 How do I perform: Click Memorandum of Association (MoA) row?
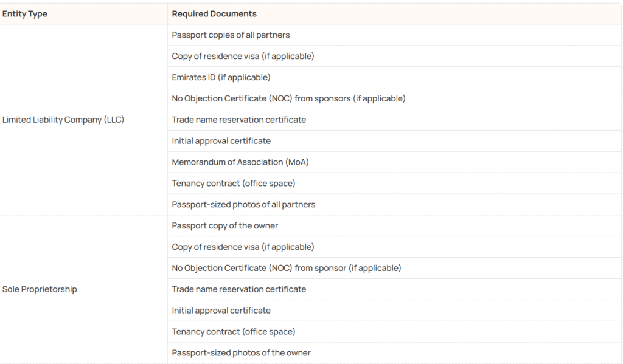click(394, 162)
